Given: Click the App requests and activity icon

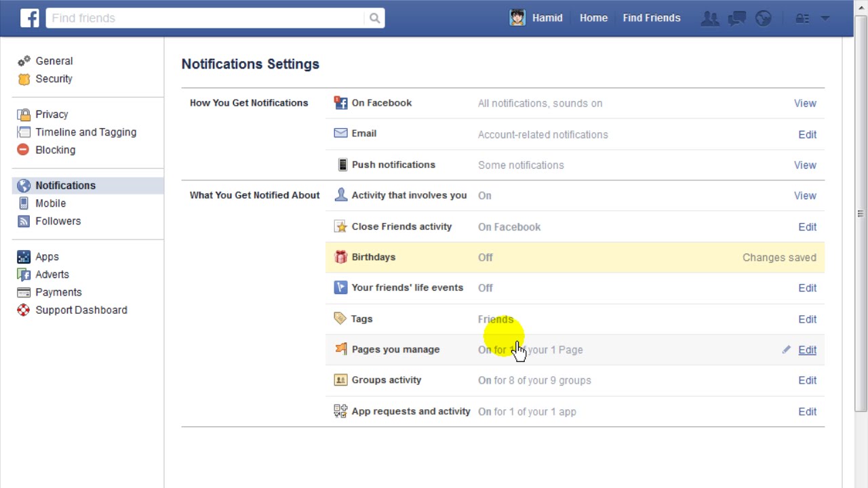Looking at the screenshot, I should point(340,411).
